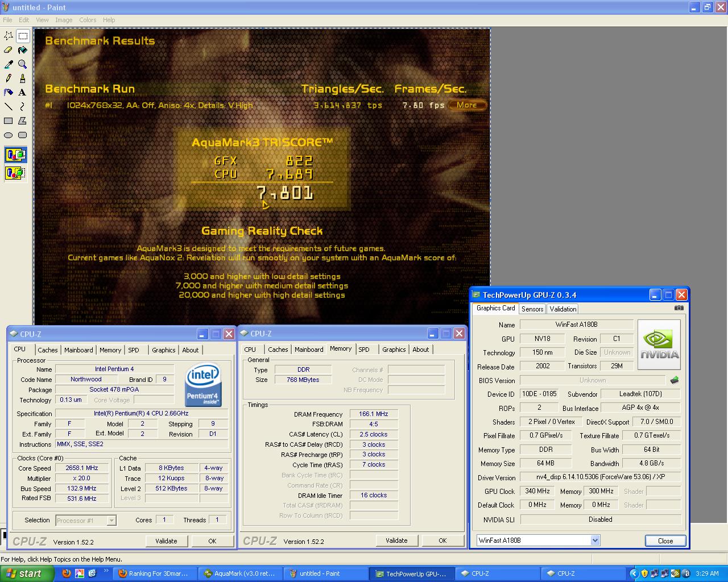Choose the Pencil tool
This screenshot has height=582, width=728.
[9, 78]
